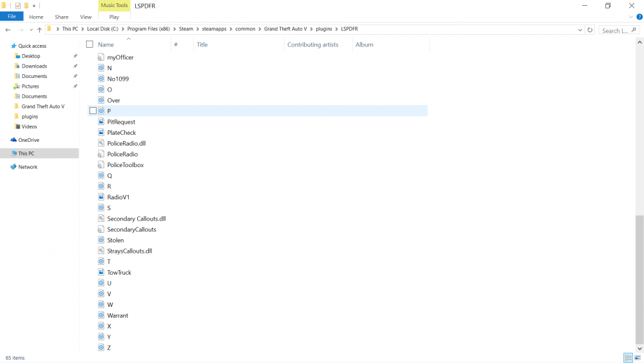The image size is (644, 363).
Task: Open the View ribbon tab
Action: (x=86, y=17)
